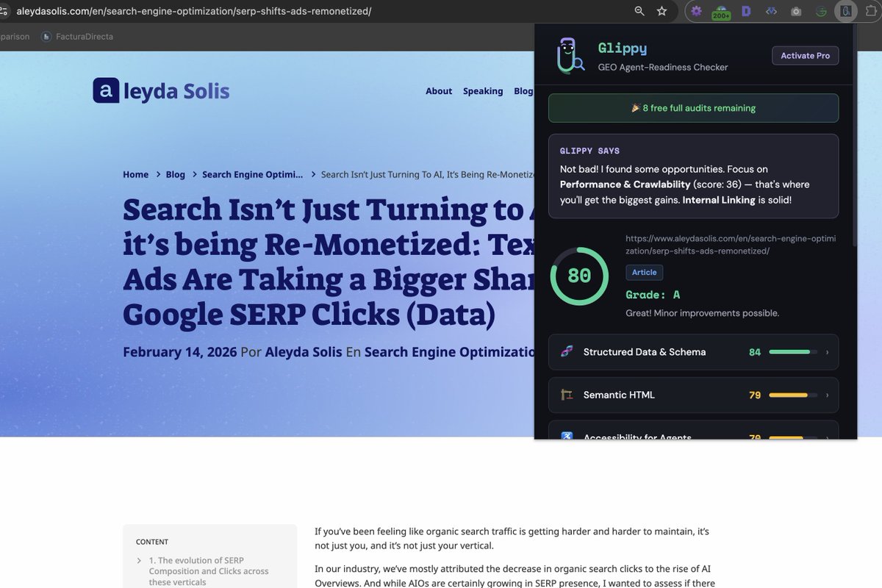Image resolution: width=882 pixels, height=588 pixels.
Task: Open Aleyda Solis author link
Action: point(304,352)
